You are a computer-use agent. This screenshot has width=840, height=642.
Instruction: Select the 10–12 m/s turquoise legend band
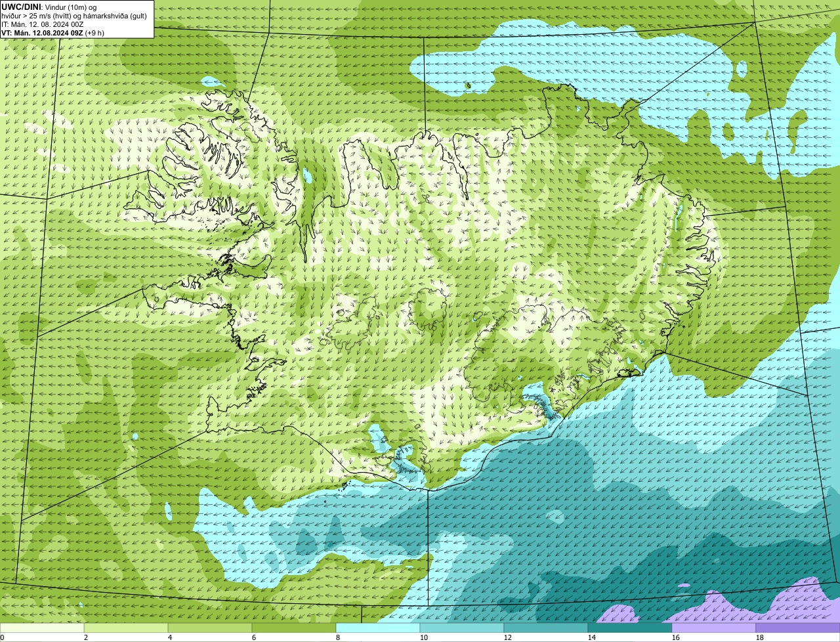point(462,628)
